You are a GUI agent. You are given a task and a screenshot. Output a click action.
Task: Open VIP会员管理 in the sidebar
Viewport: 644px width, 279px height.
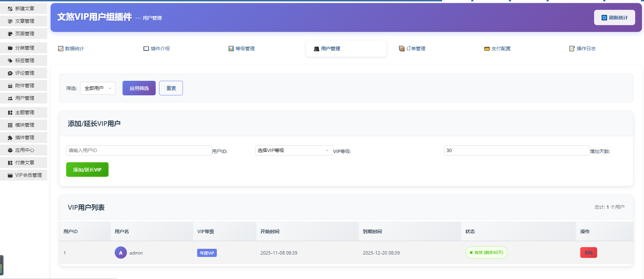(28, 175)
